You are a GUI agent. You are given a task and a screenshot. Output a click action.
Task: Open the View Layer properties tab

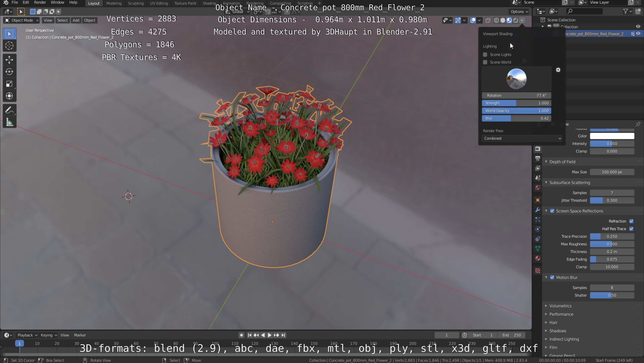pos(538,168)
